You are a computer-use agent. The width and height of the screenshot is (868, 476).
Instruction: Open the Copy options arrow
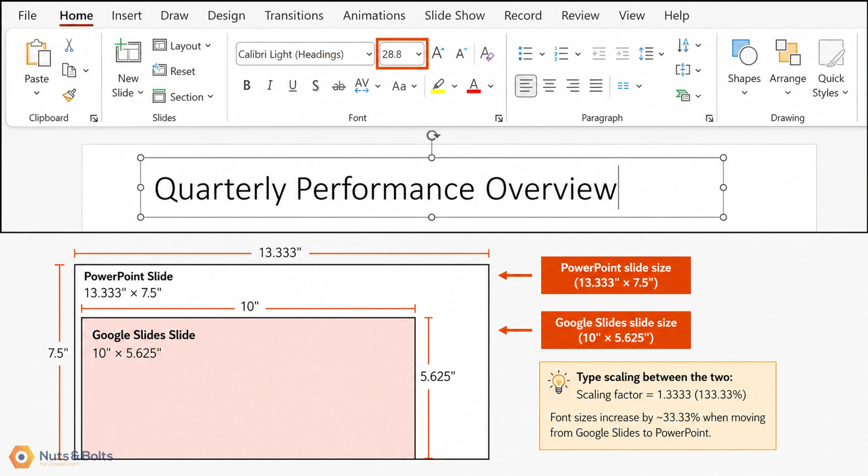click(x=86, y=71)
